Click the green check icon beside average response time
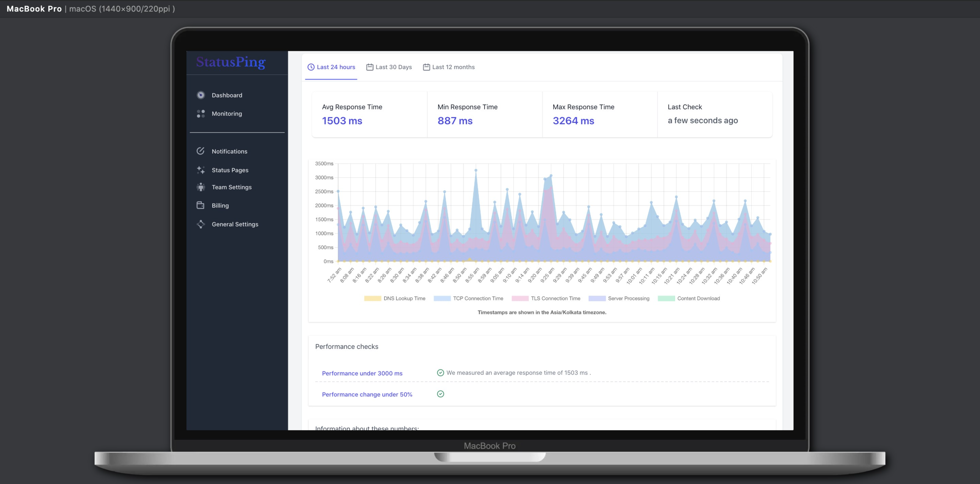This screenshot has height=484, width=980. tap(440, 373)
